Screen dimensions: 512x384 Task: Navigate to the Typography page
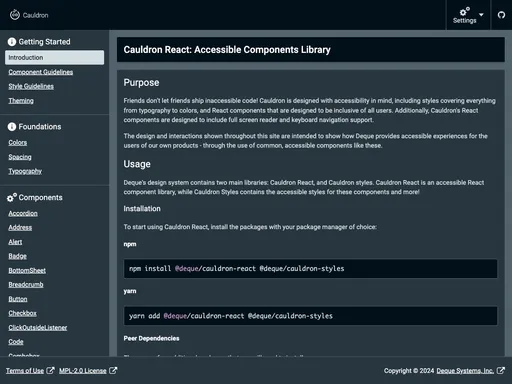click(x=25, y=171)
